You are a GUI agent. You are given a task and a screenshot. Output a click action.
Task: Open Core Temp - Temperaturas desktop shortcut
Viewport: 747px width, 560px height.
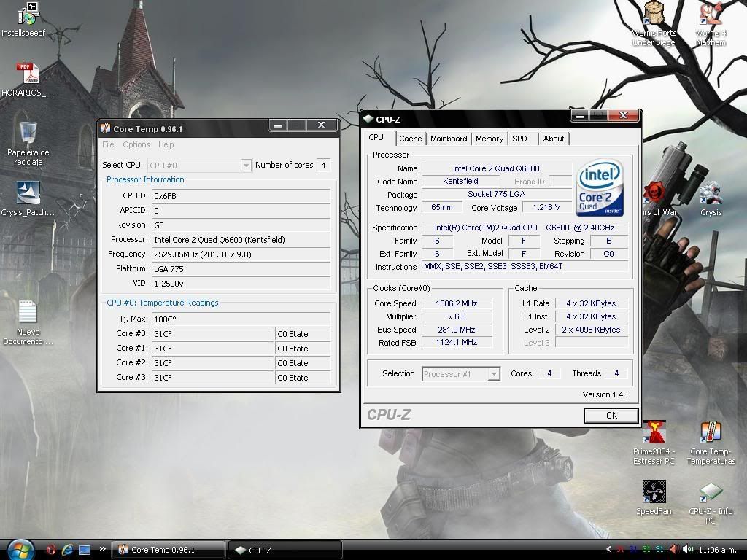click(x=711, y=443)
